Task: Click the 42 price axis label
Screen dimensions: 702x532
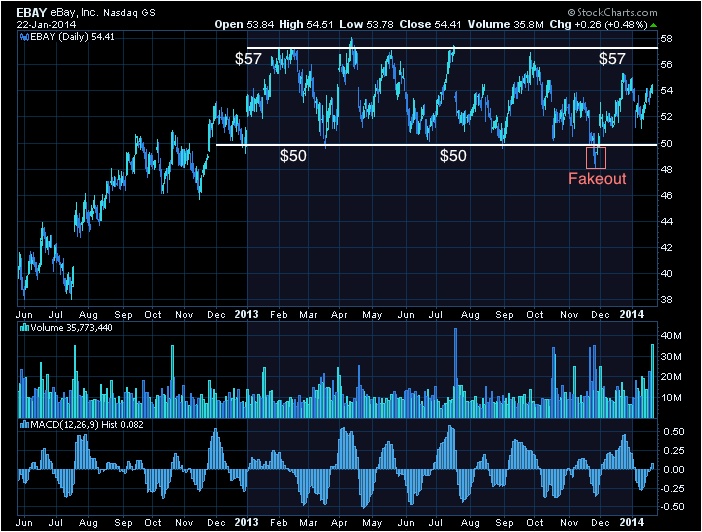Action: [x=667, y=248]
